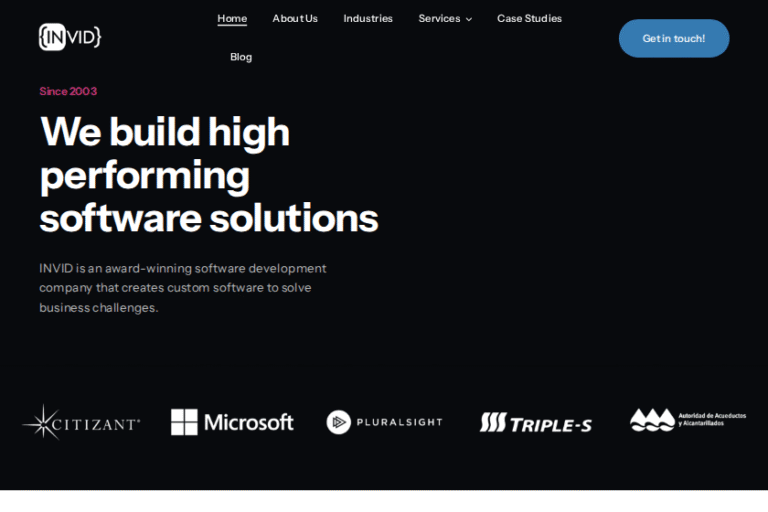The height and width of the screenshot is (512, 768).
Task: Open the Services menu item
Action: pos(439,18)
